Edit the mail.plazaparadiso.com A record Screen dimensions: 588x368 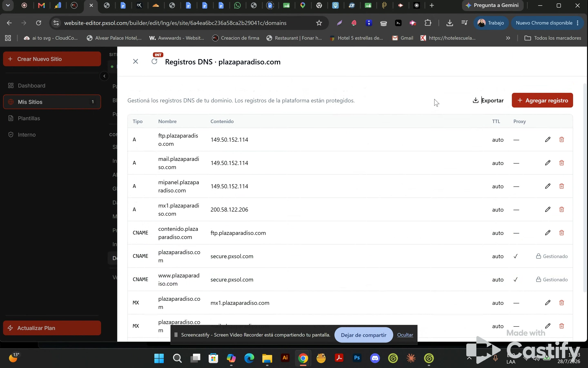click(x=548, y=163)
